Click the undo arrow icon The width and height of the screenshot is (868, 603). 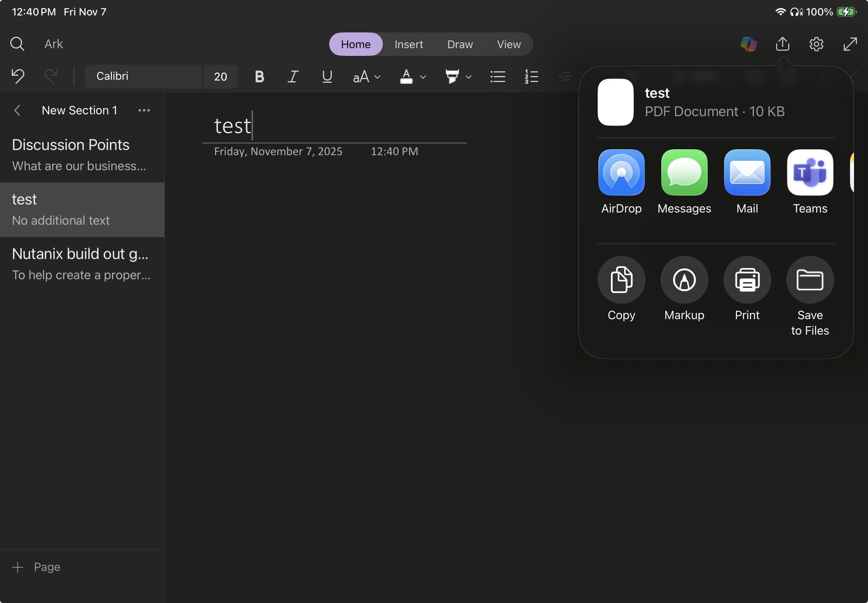18,76
